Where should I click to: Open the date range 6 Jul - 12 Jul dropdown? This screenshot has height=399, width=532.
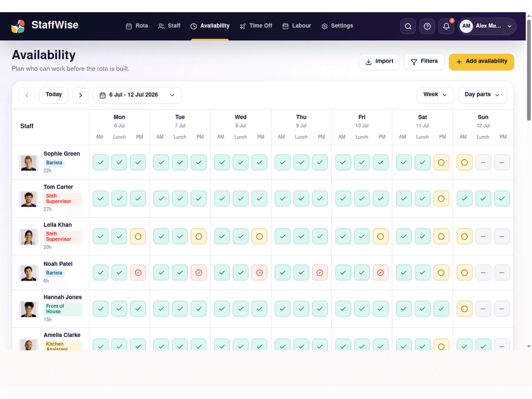[x=137, y=95]
